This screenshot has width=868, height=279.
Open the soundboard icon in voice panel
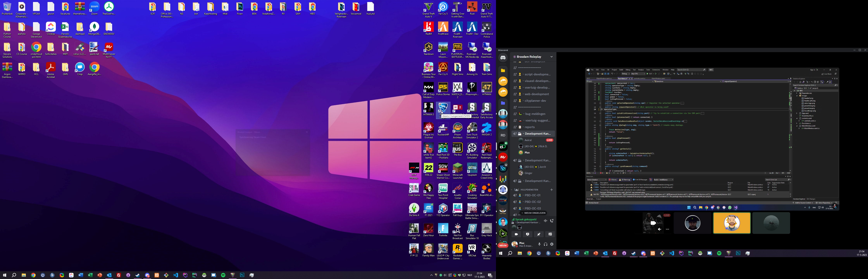point(550,234)
